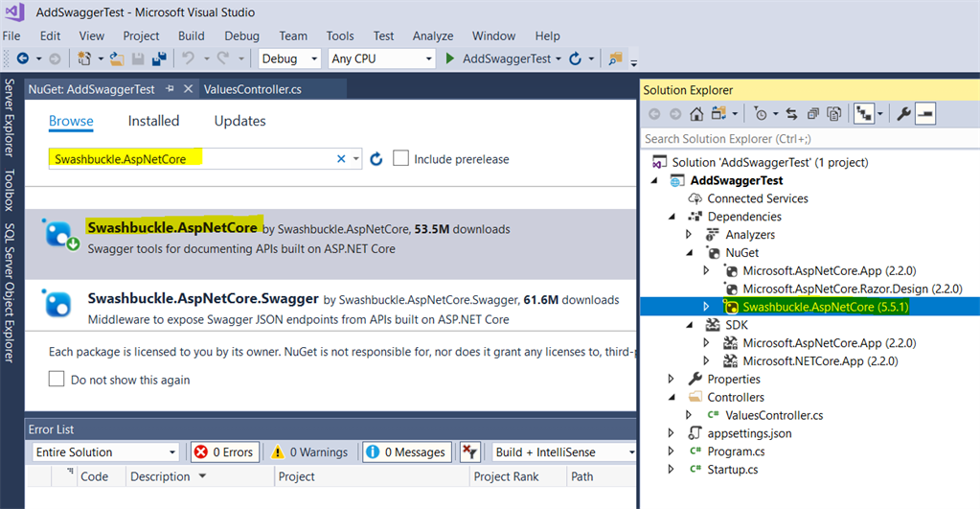The width and height of the screenshot is (980, 509).
Task: Click the Swashbuckle.AspNetCore package icon
Action: click(60, 235)
